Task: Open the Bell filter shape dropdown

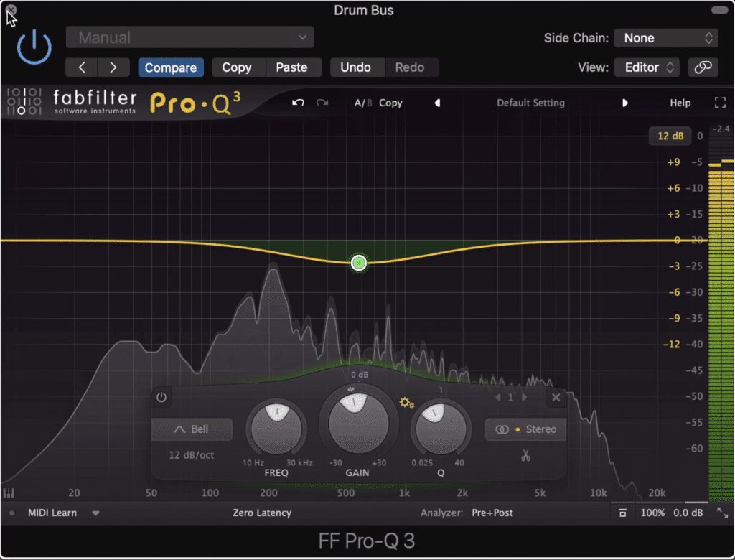Action: click(x=192, y=429)
